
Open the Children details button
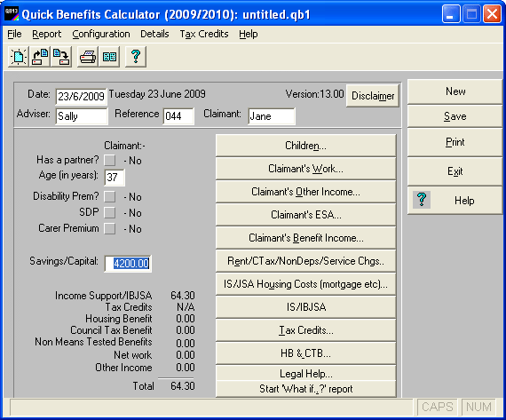click(305, 146)
